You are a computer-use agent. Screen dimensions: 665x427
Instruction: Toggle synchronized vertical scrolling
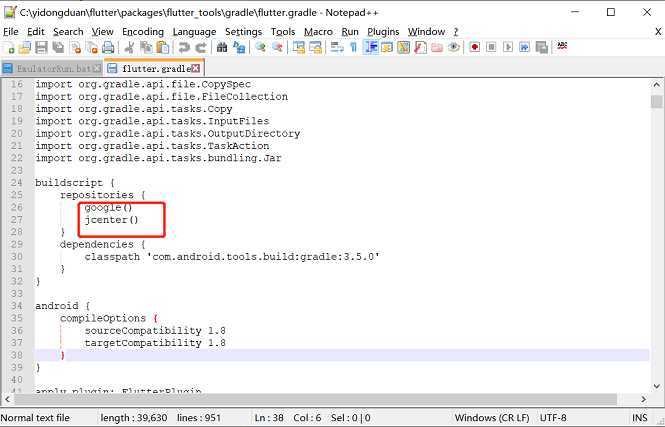click(x=299, y=47)
